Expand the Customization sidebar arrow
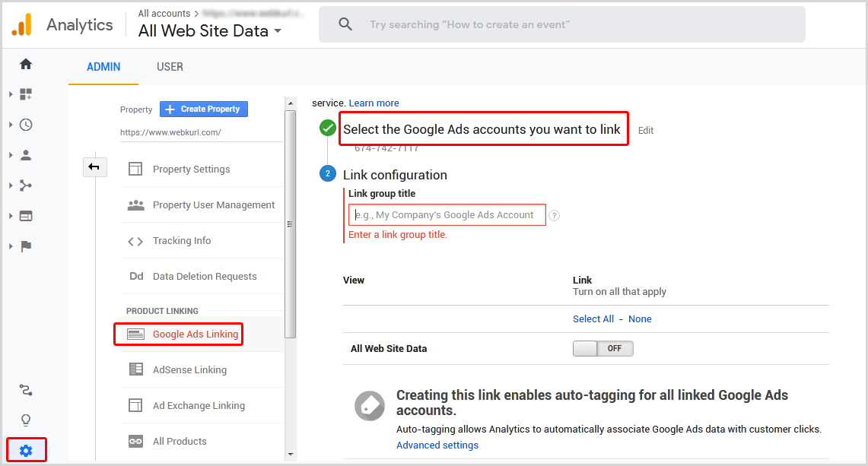 click(11, 94)
